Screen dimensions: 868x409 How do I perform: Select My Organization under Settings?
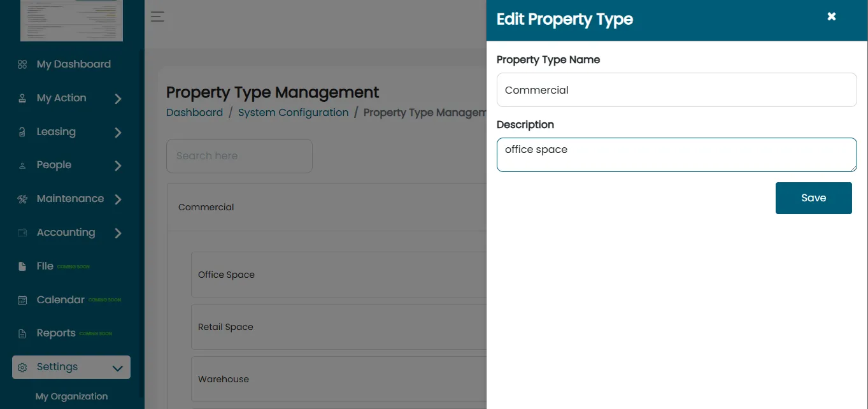[72, 396]
